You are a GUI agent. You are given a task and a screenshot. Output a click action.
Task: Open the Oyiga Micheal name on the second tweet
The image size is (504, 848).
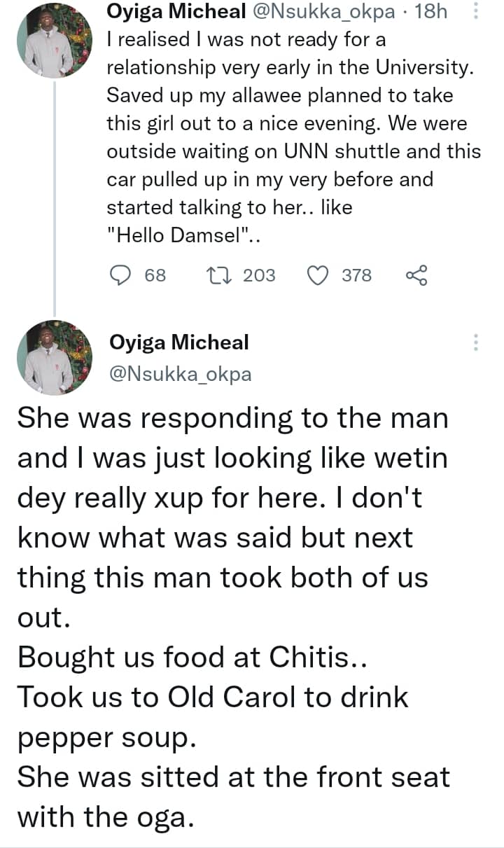point(179,342)
